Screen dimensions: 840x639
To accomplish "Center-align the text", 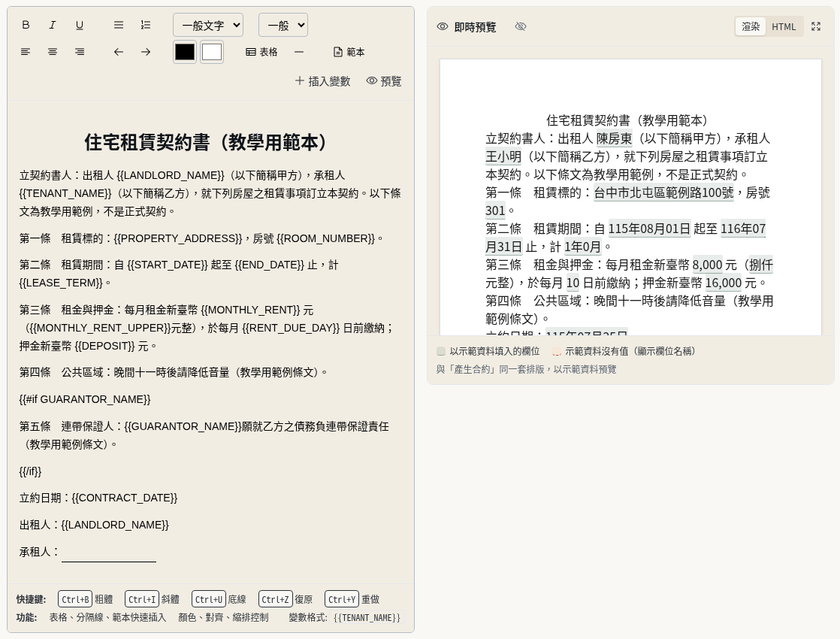I will tap(53, 52).
